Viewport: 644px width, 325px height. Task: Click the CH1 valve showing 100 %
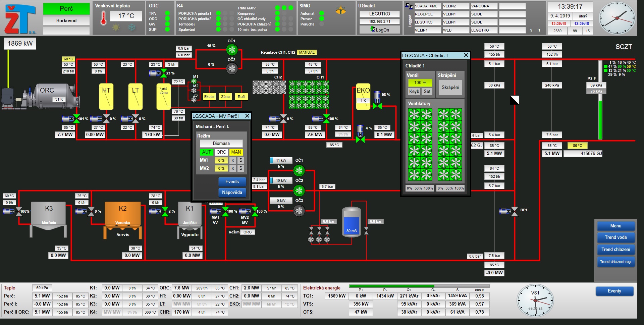pyautogui.click(x=326, y=119)
